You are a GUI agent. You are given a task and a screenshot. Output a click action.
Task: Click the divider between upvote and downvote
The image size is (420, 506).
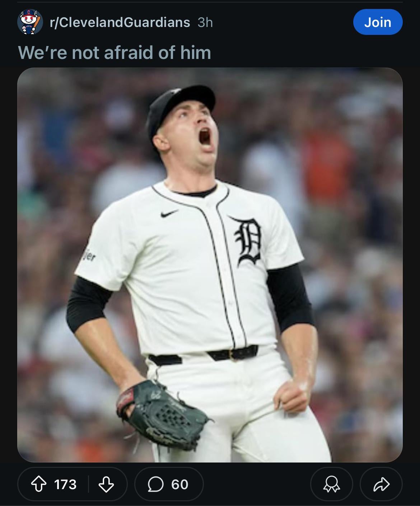pos(89,484)
